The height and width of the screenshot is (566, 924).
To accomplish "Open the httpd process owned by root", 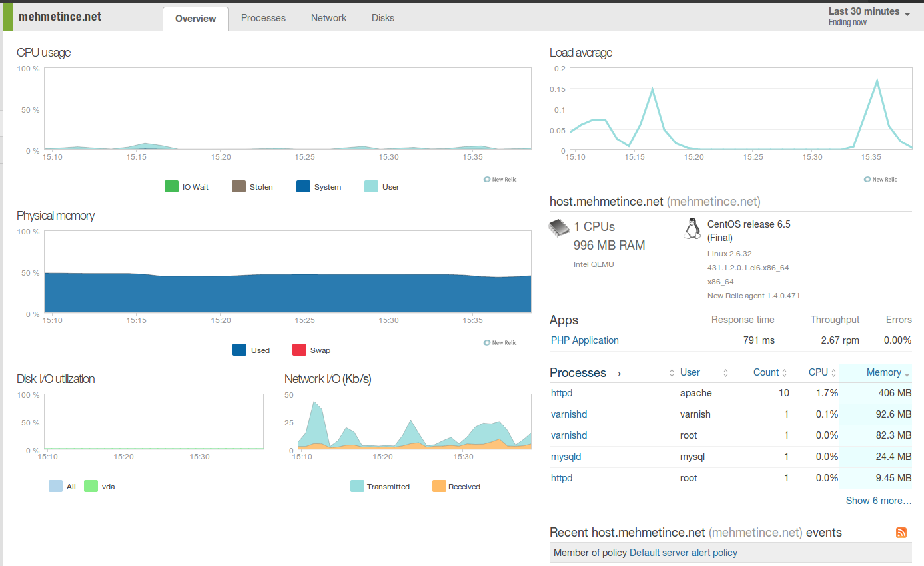I will point(562,478).
